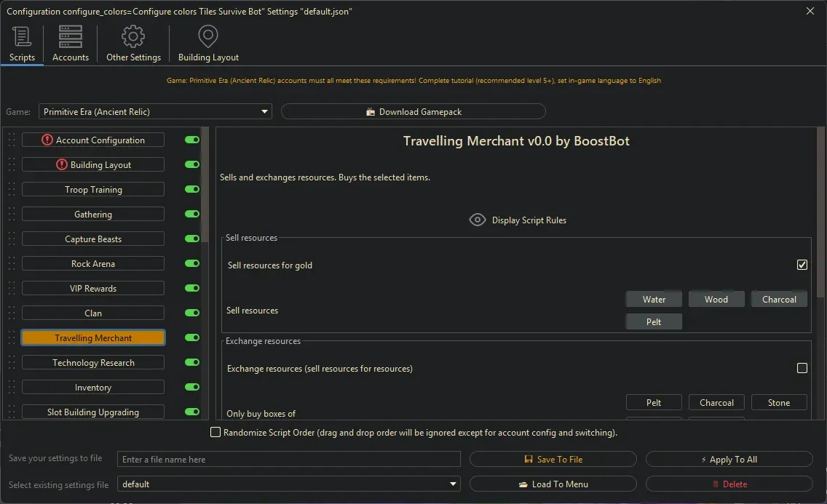Click the red warning icon on Building Layout

[x=62, y=164]
